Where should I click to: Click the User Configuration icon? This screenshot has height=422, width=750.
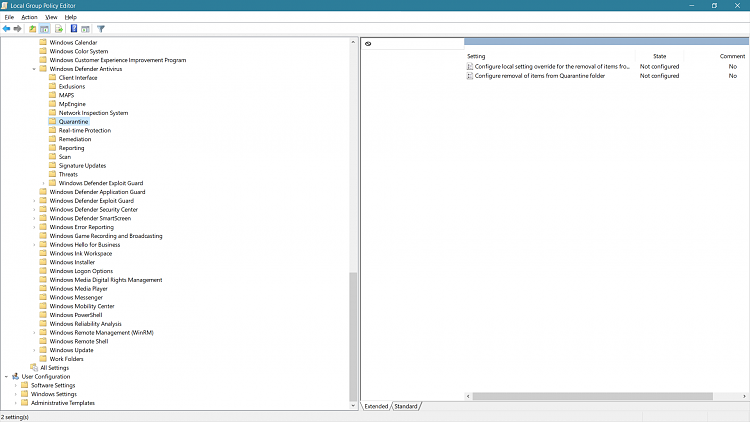tap(15, 377)
